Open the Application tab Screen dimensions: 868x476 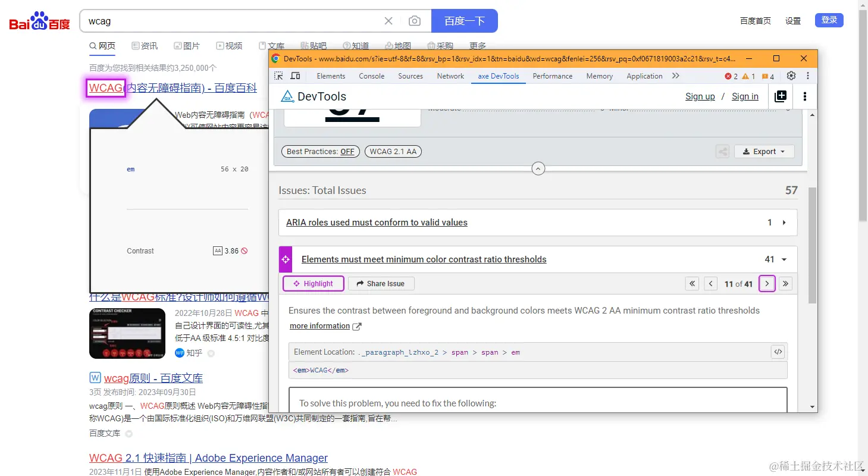pyautogui.click(x=644, y=76)
